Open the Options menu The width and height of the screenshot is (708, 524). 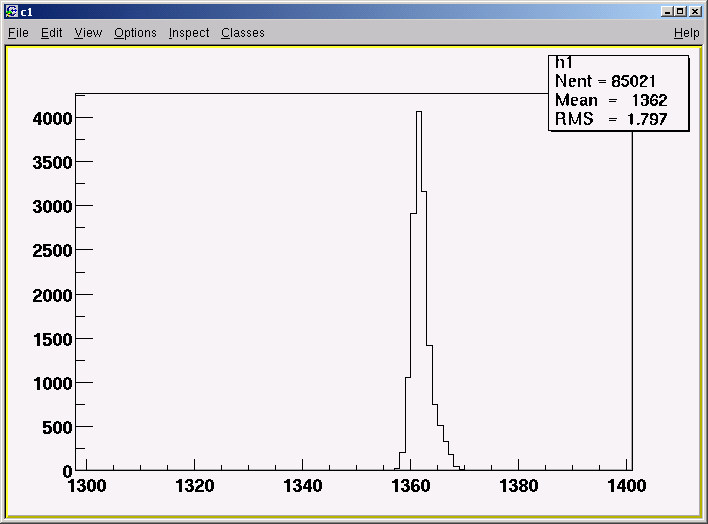click(x=135, y=33)
